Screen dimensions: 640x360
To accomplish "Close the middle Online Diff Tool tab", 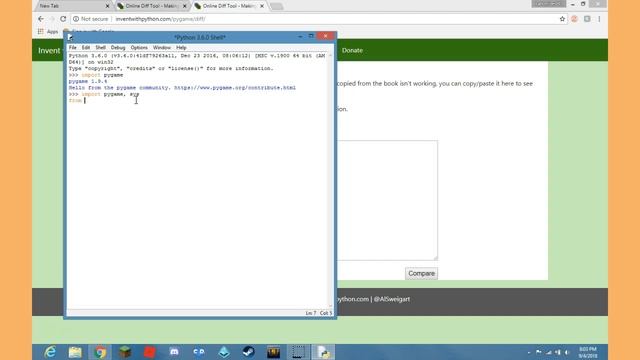I will (184, 6).
